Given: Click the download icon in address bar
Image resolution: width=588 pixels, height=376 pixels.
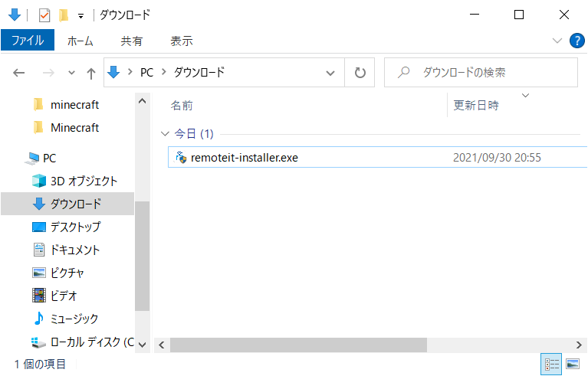Looking at the screenshot, I should 113,72.
